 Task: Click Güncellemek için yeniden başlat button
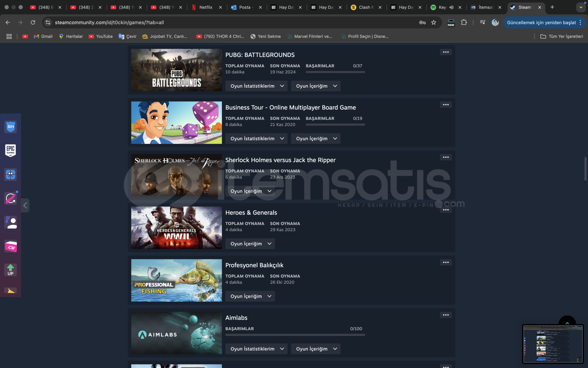544,22
